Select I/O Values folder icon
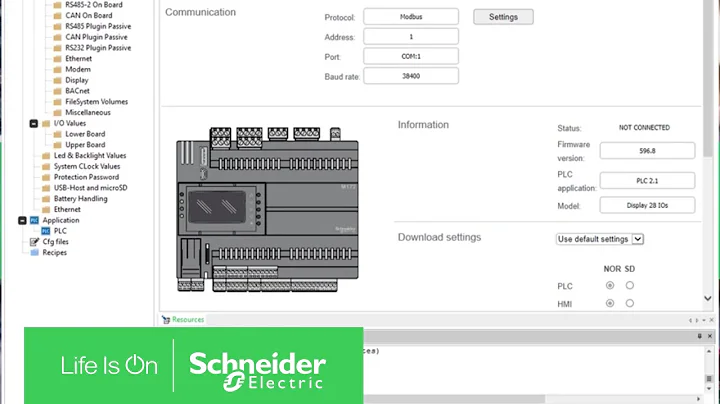The image size is (720, 404). [x=46, y=123]
